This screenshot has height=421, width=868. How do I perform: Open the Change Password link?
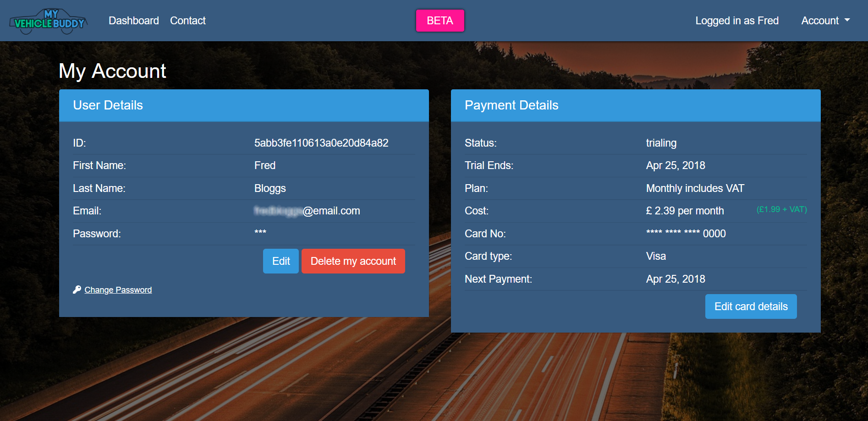coord(118,290)
